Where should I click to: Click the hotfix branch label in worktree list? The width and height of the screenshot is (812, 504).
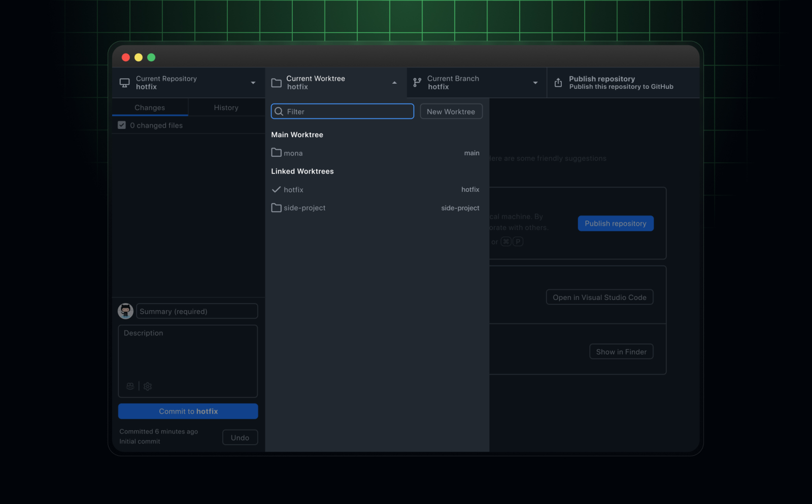(470, 189)
